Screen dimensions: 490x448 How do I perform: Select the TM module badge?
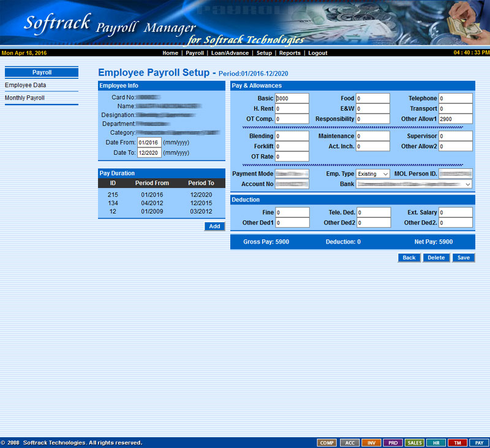click(x=457, y=442)
